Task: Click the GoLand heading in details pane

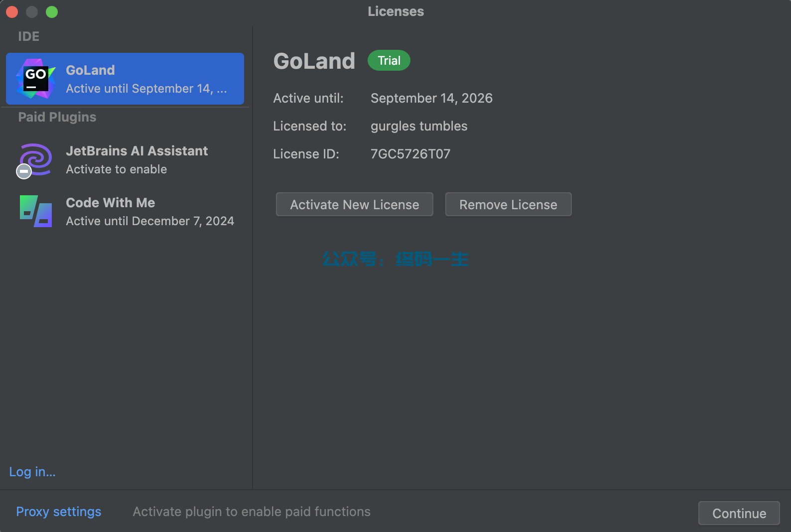Action: tap(314, 61)
